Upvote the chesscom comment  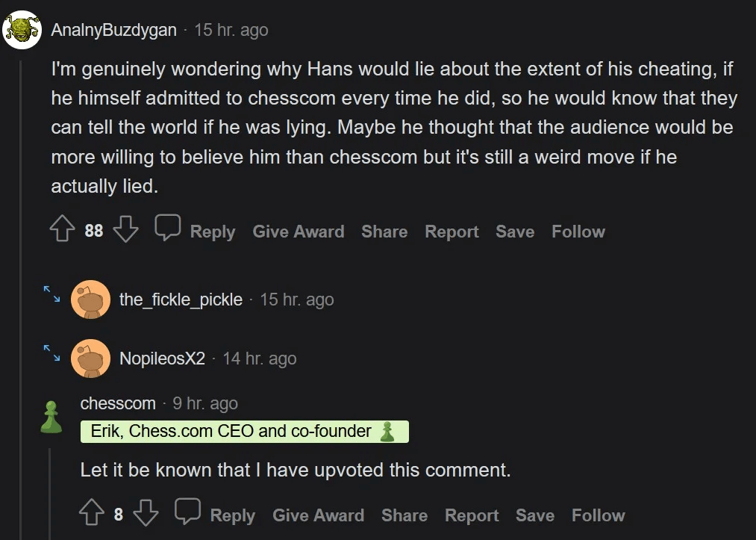point(91,515)
